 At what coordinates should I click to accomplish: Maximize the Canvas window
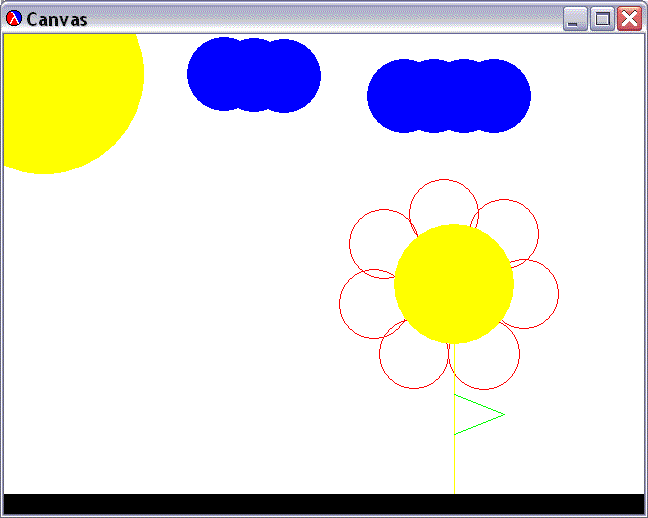click(x=602, y=19)
